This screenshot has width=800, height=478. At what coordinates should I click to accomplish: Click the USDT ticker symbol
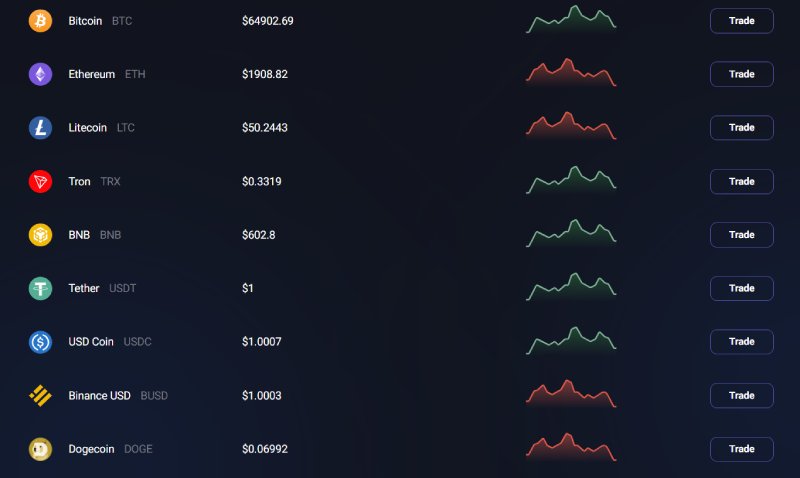pos(122,288)
